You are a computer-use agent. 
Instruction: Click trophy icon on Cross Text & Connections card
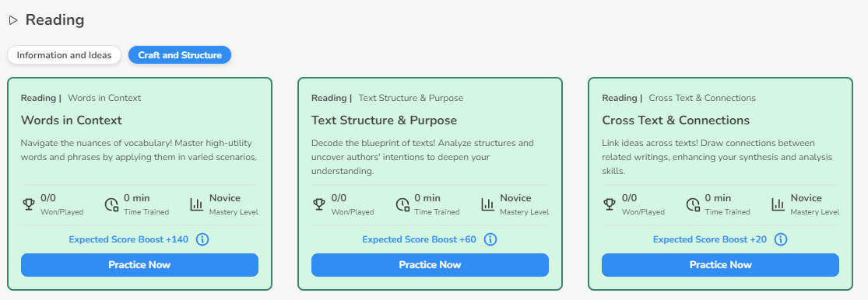pyautogui.click(x=610, y=204)
